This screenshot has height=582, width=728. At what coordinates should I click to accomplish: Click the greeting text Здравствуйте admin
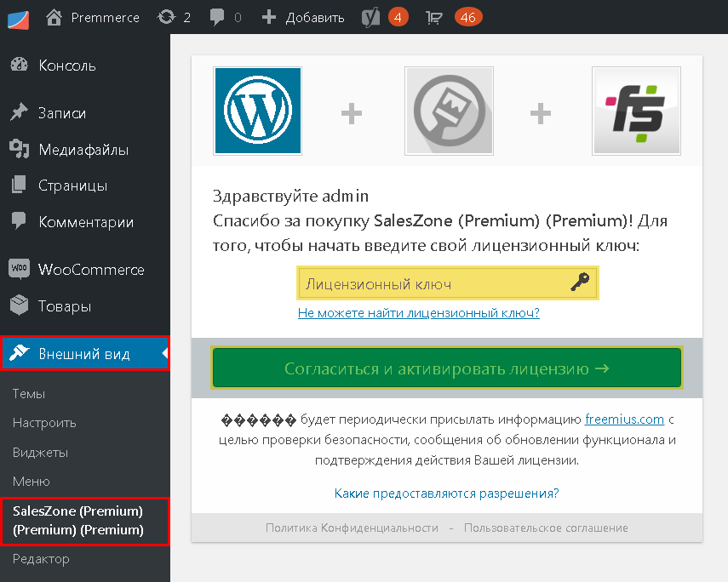tap(290, 197)
